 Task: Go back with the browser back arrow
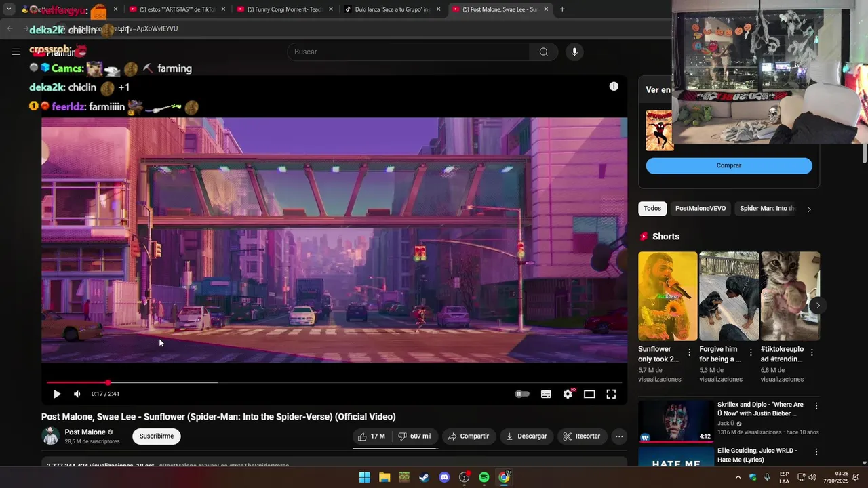(9, 28)
